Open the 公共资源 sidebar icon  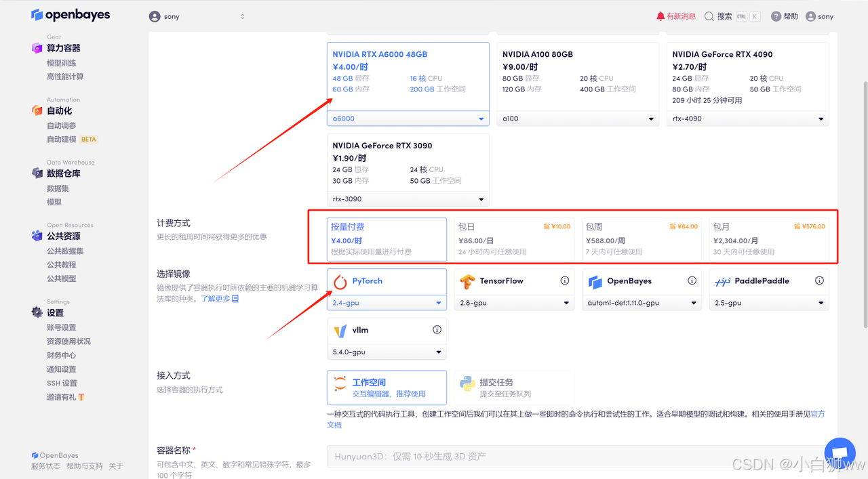pos(37,236)
